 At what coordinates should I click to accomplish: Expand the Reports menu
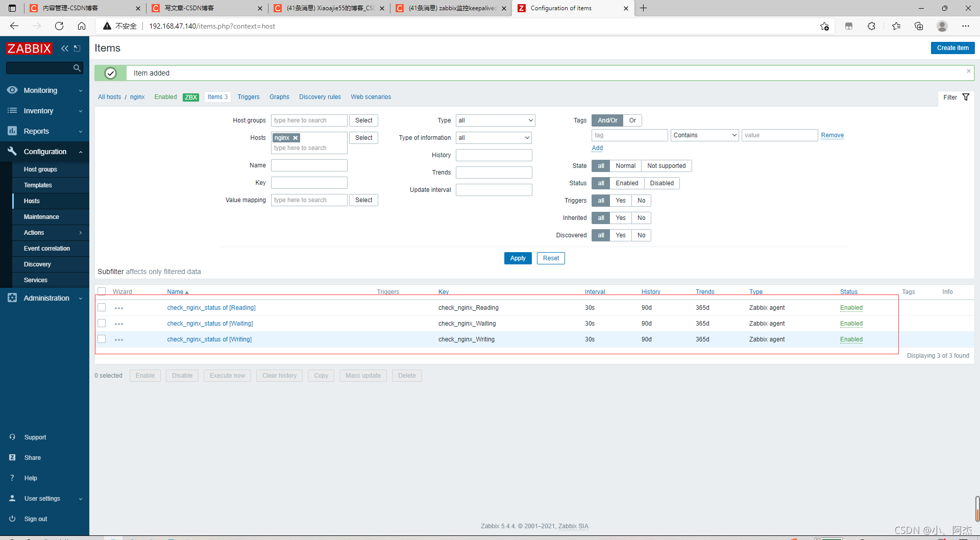[x=81, y=132]
